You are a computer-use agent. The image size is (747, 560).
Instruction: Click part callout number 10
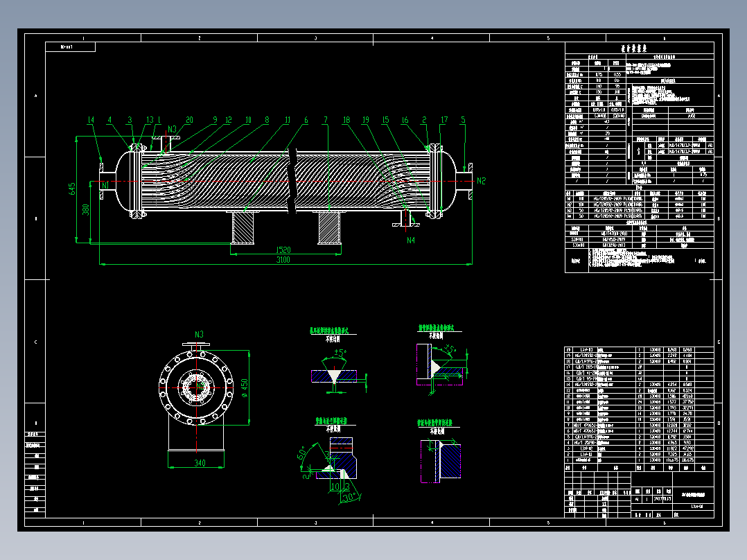pos(248,120)
